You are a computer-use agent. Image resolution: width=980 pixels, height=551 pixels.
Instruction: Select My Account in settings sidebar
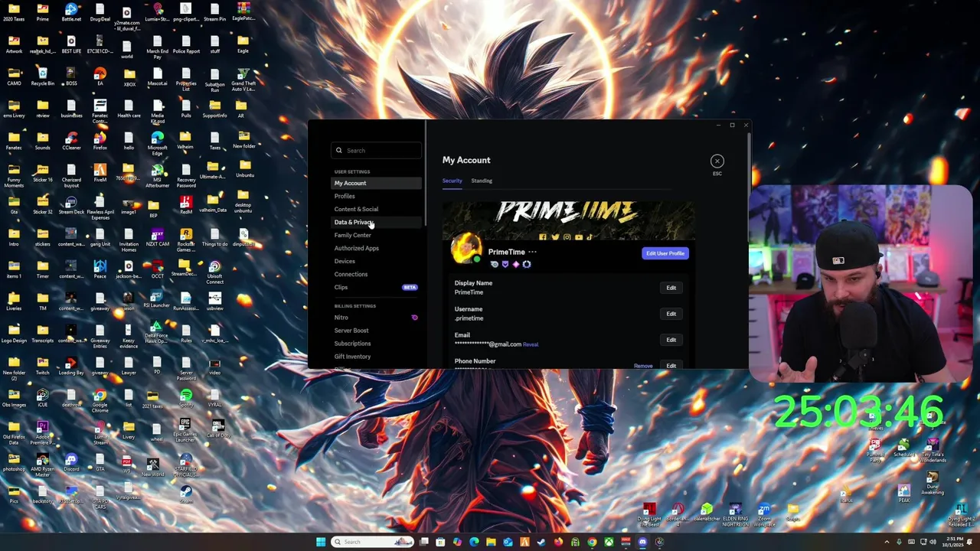376,183
